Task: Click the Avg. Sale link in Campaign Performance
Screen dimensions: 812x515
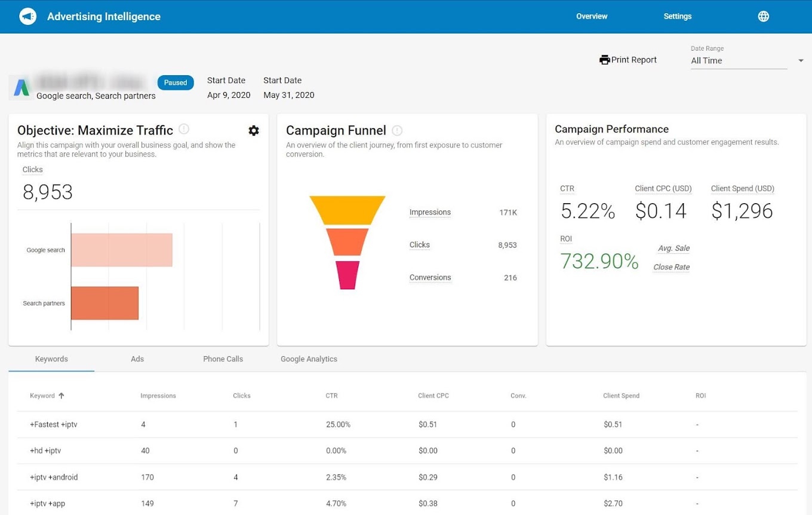Action: [673, 248]
